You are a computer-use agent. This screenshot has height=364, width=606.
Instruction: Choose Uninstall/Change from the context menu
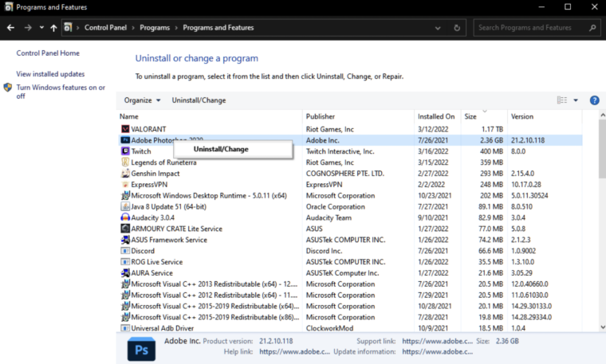(221, 149)
